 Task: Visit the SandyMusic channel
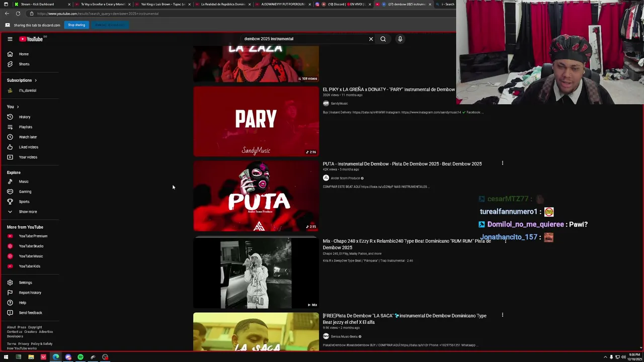point(339,104)
